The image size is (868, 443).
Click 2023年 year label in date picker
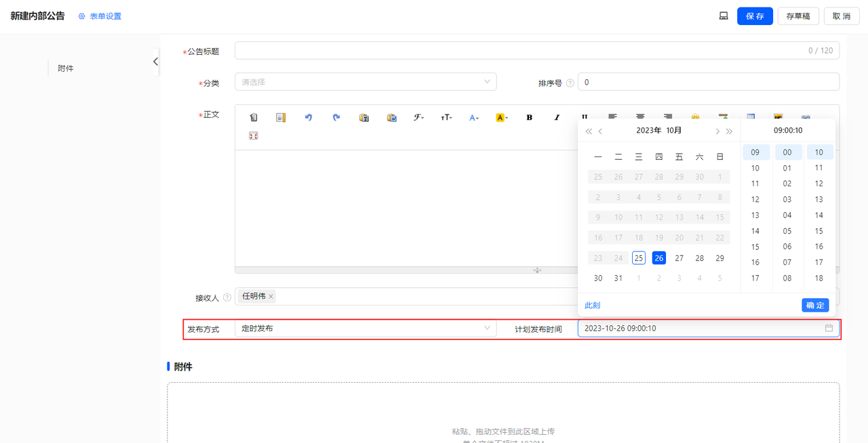[x=648, y=131]
